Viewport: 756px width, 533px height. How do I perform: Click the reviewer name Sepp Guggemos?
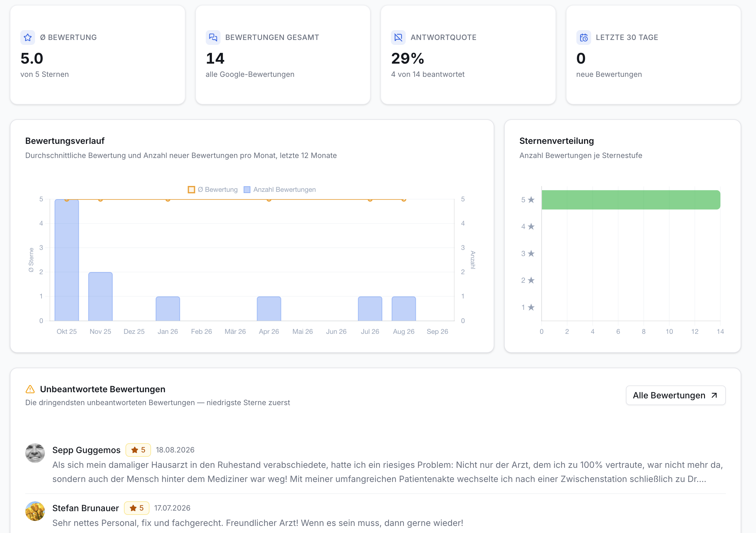tap(86, 450)
